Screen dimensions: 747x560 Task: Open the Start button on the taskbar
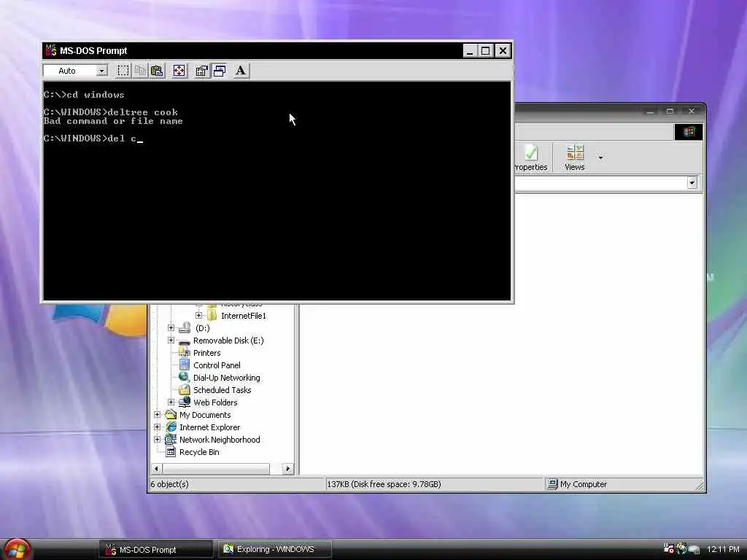click(16, 550)
